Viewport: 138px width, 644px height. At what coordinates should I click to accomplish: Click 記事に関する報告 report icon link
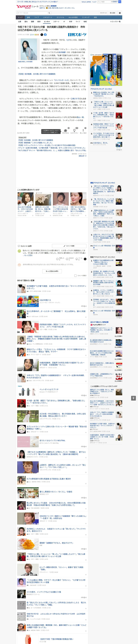[x=23, y=133]
